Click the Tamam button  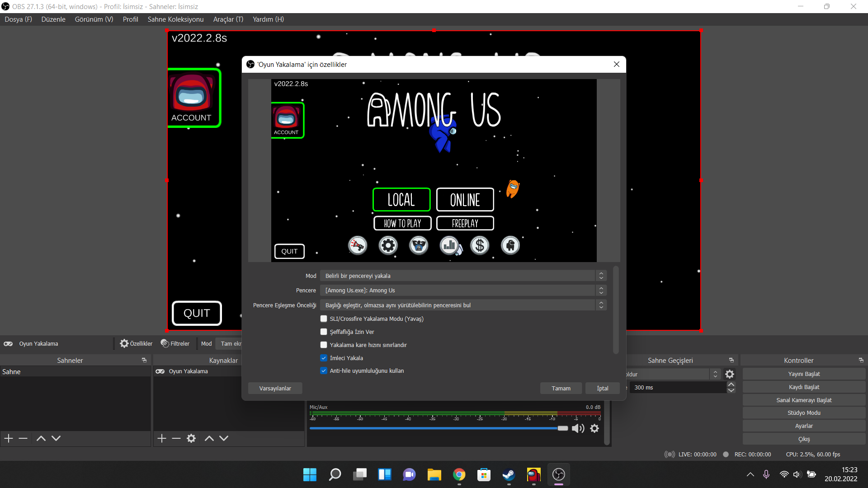(x=561, y=388)
